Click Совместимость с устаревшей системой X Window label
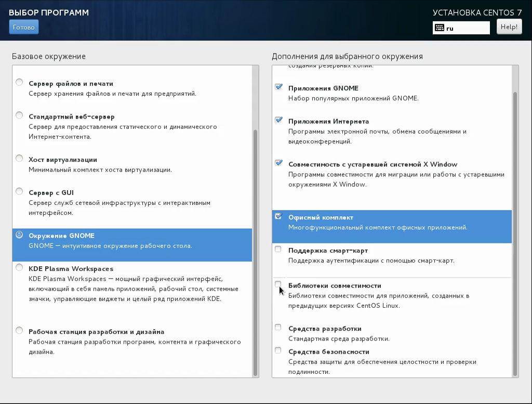 point(373,164)
